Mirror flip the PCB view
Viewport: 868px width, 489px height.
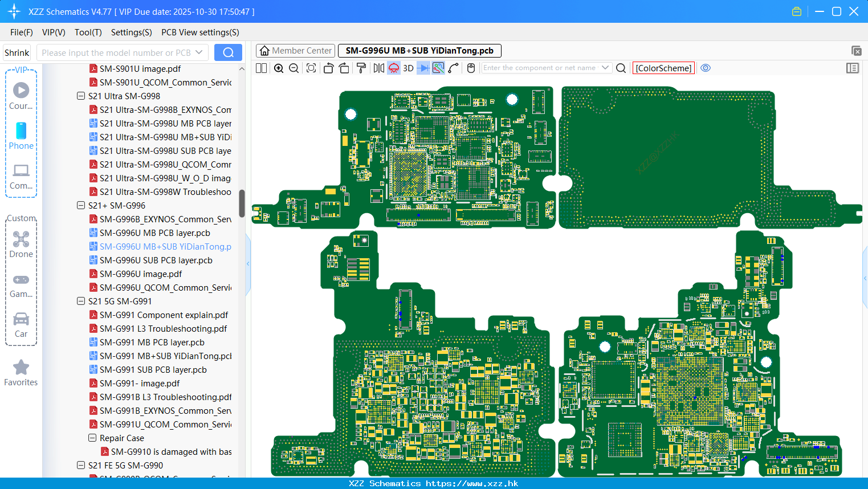pyautogui.click(x=378, y=68)
